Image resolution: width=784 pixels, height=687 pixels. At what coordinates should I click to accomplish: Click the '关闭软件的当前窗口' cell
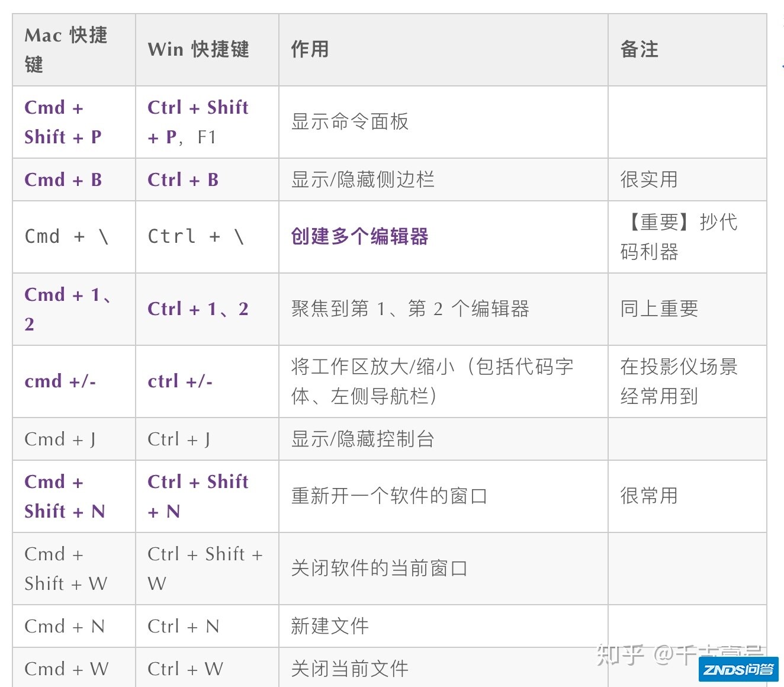(444, 569)
